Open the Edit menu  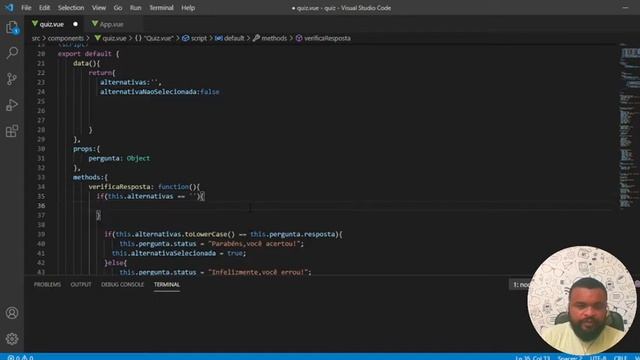[x=44, y=8]
